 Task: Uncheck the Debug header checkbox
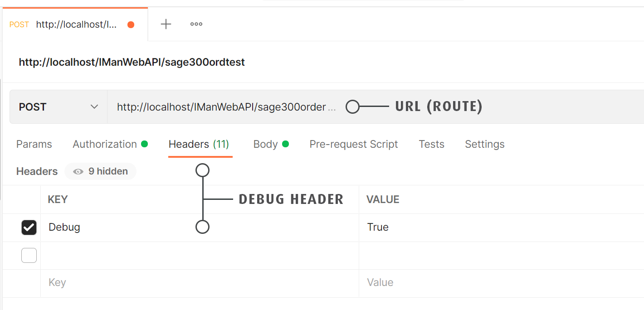pyautogui.click(x=29, y=228)
